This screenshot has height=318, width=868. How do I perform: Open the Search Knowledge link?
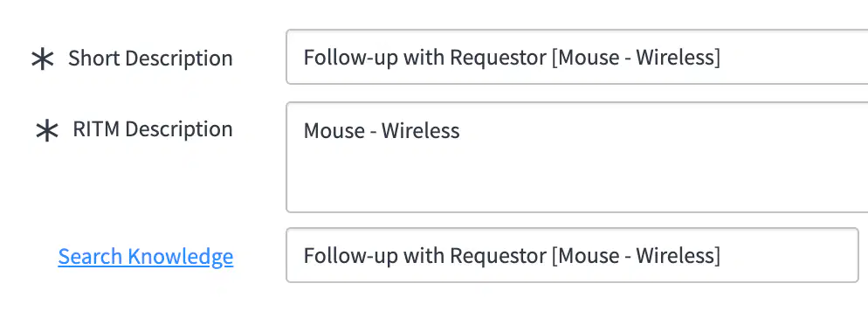(146, 257)
